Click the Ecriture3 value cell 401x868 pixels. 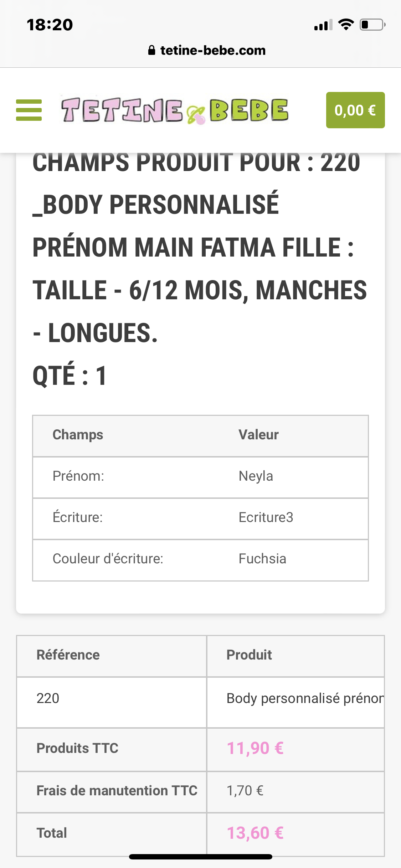click(266, 517)
